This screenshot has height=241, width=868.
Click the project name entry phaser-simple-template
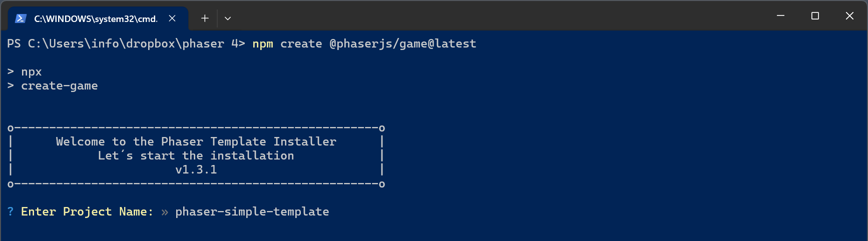click(252, 212)
